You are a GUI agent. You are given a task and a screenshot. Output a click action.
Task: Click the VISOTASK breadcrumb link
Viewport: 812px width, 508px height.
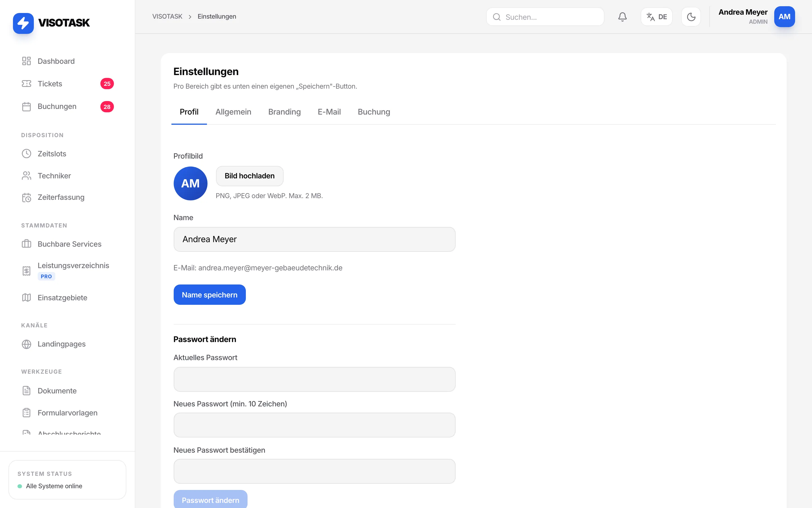pyautogui.click(x=167, y=16)
